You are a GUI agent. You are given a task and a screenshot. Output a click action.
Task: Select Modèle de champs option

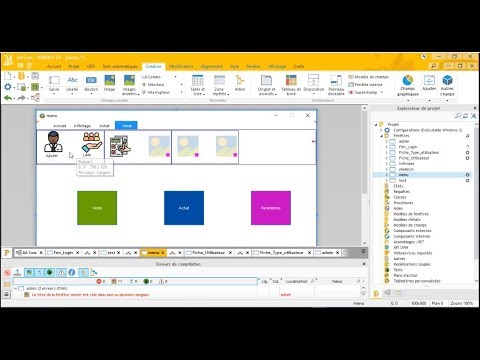369,77
